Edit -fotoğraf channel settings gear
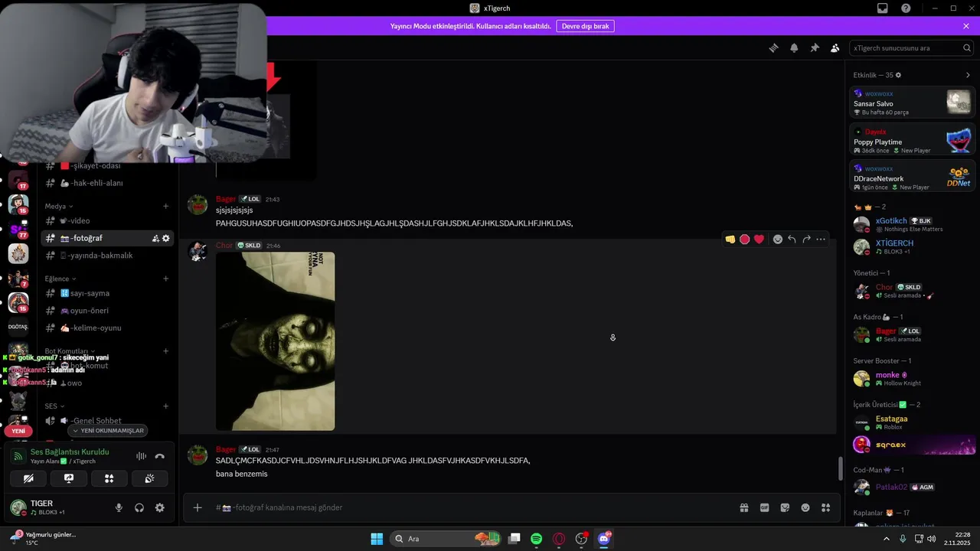980x551 pixels. 165,239
